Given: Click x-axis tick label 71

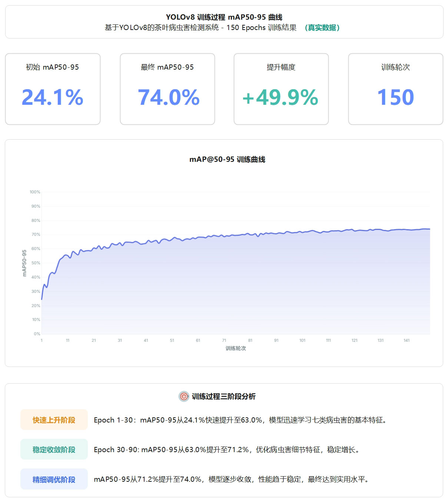Looking at the screenshot, I should coord(224,340).
